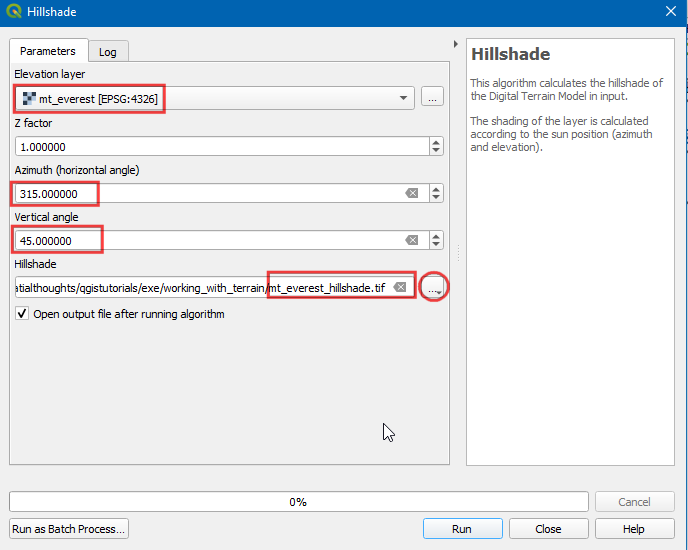
Task: Clear the Hillshade output path with its X icon
Action: [x=400, y=287]
